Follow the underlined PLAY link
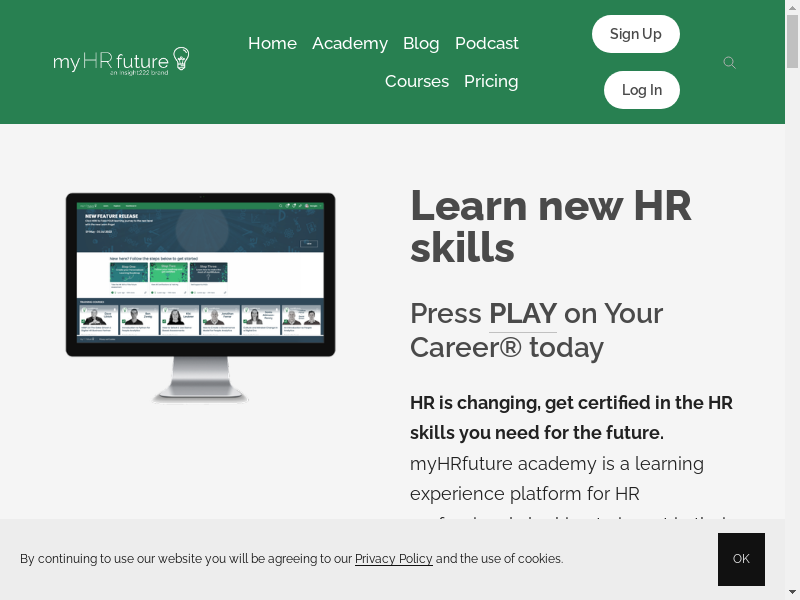Viewport: 800px width, 600px height. coord(522,314)
